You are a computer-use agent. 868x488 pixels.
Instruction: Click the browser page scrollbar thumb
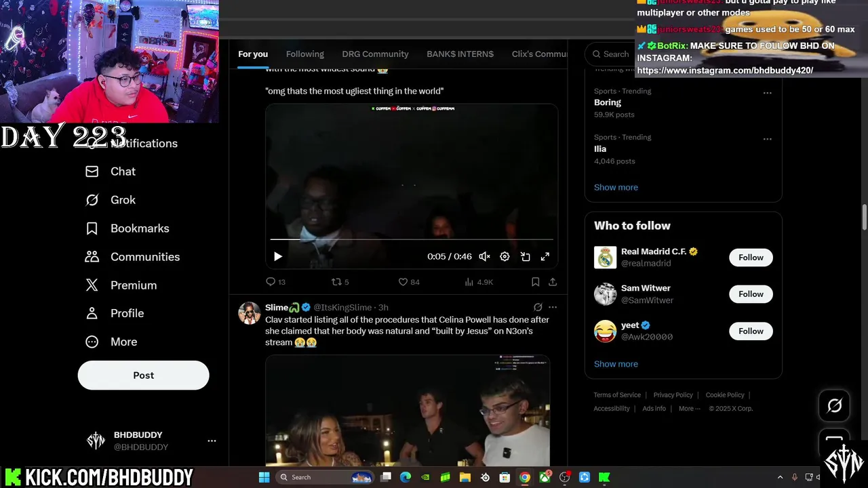[864, 217]
